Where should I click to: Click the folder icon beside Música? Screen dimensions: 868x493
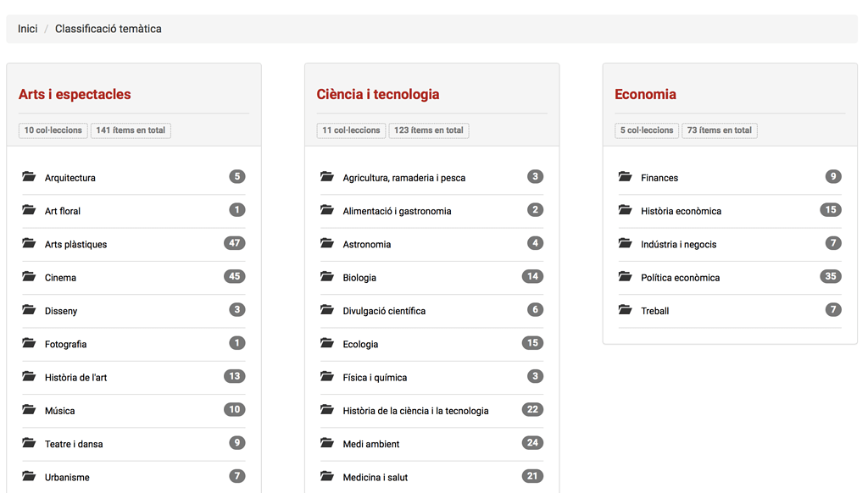point(30,410)
